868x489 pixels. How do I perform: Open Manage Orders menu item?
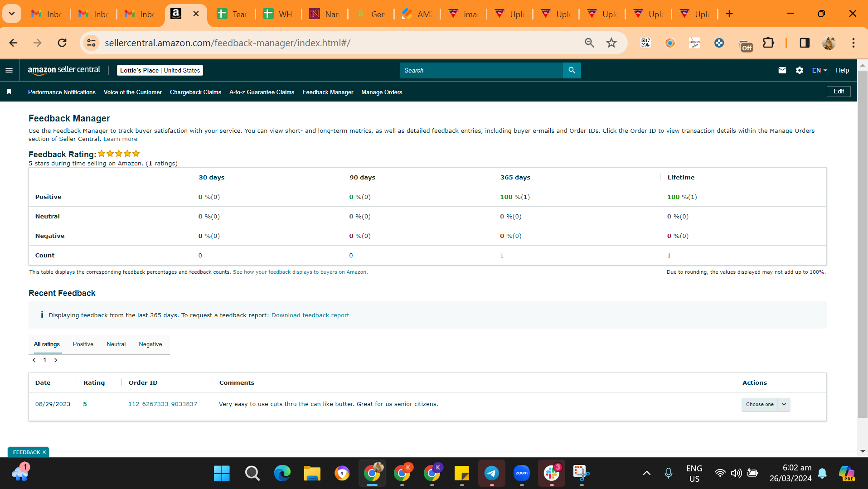tap(382, 92)
